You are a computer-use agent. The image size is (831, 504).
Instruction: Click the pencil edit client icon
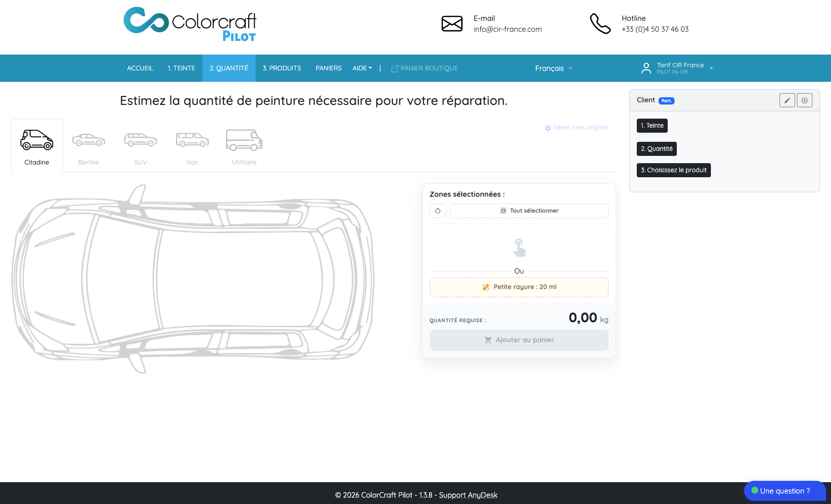tap(787, 100)
